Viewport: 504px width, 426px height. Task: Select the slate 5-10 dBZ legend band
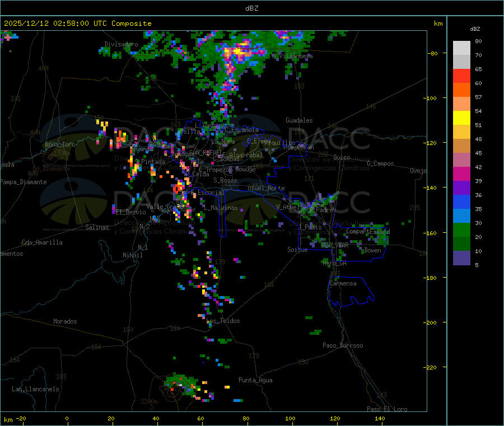pos(461,258)
